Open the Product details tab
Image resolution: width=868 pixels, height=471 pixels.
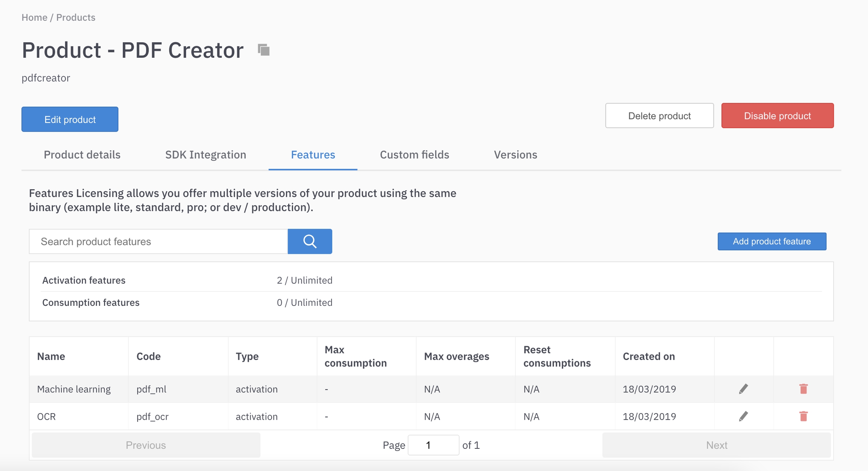tap(82, 155)
